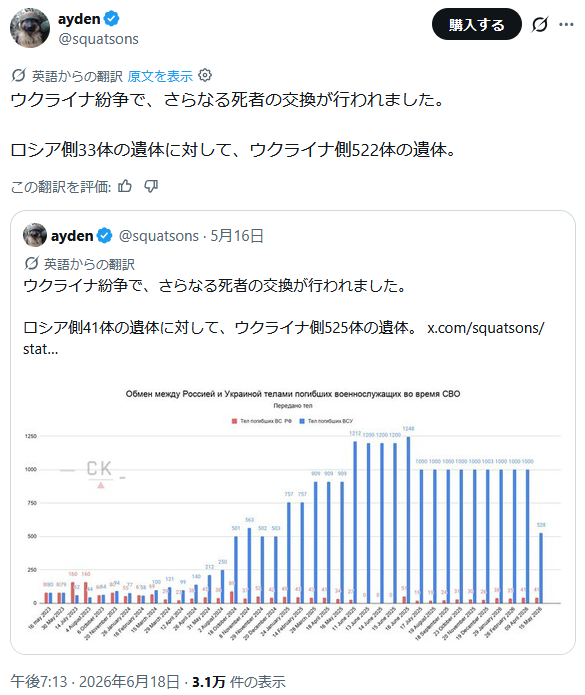Click the quoted tweet's ayden avatar

coord(35,235)
